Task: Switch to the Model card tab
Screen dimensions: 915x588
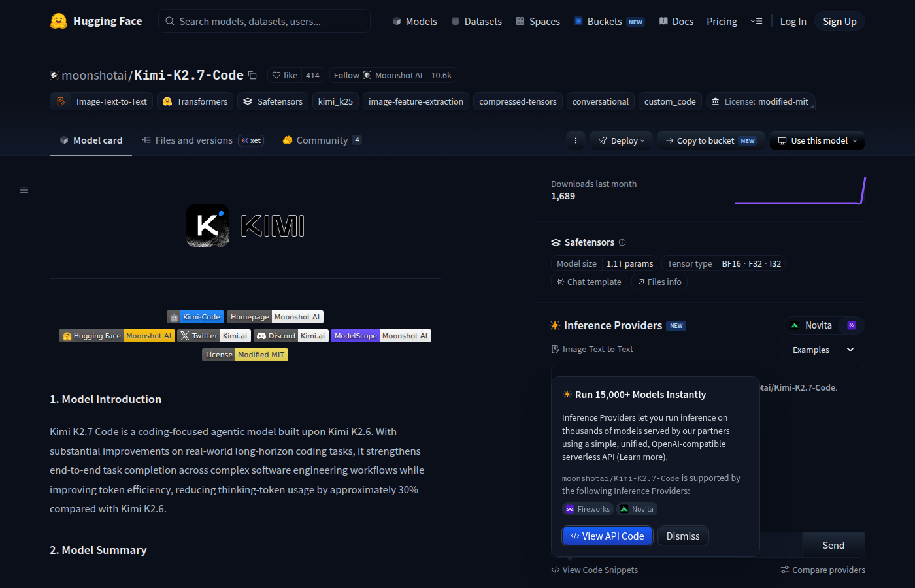Action: 91,140
